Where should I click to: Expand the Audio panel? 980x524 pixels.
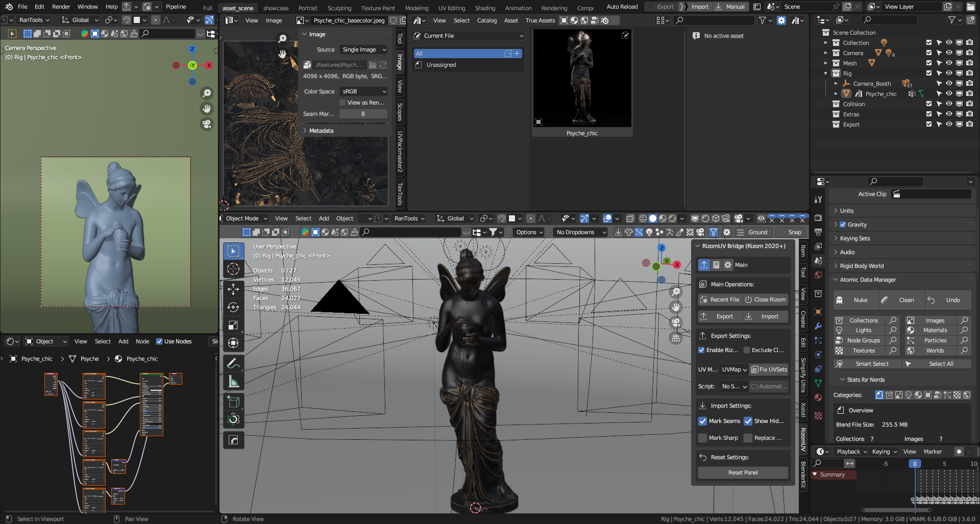pyautogui.click(x=847, y=252)
